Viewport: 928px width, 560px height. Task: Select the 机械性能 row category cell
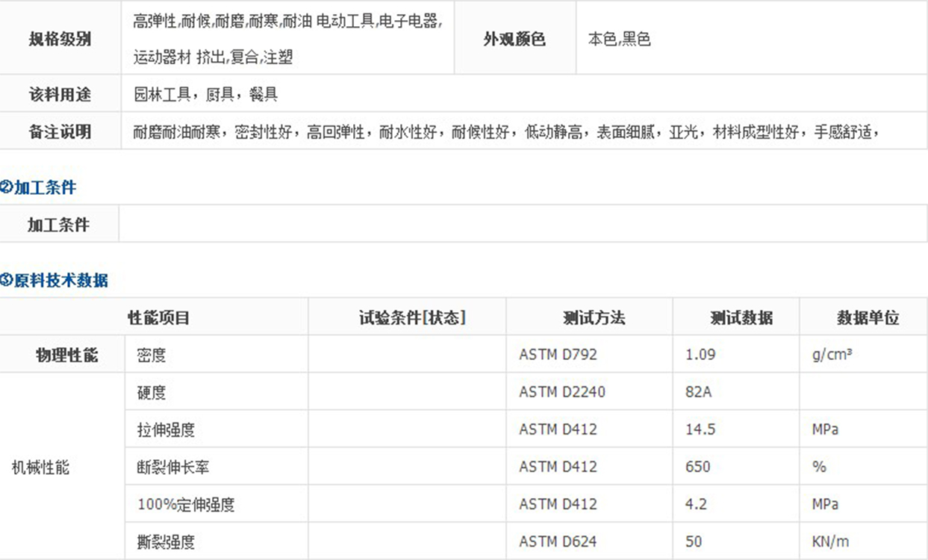40,468
